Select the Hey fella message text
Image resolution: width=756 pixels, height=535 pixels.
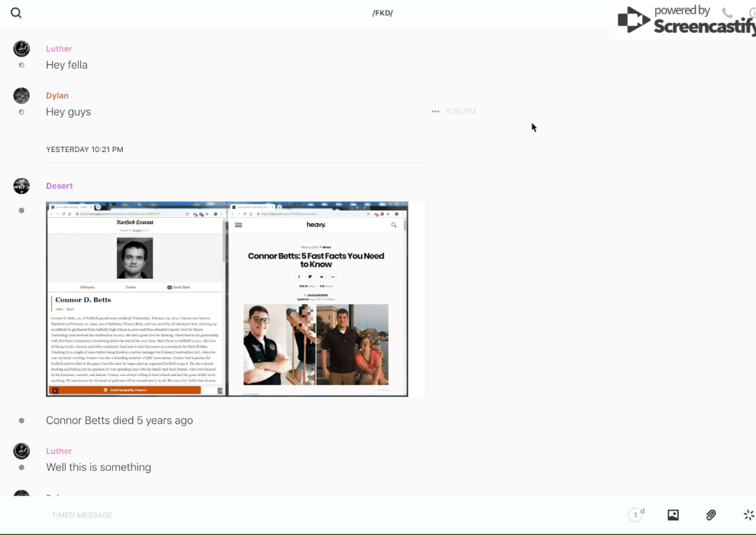pos(66,65)
